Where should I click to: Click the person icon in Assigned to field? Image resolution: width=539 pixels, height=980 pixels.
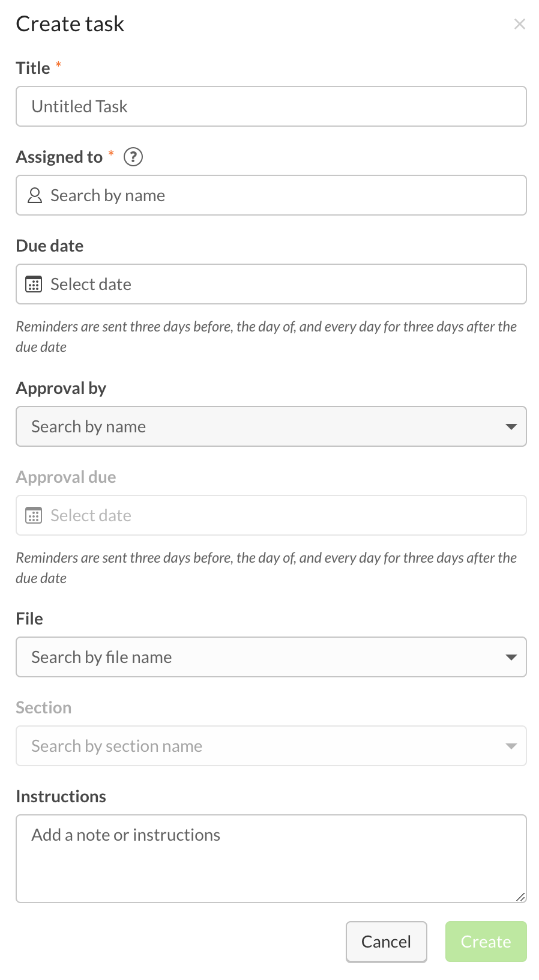click(x=34, y=195)
